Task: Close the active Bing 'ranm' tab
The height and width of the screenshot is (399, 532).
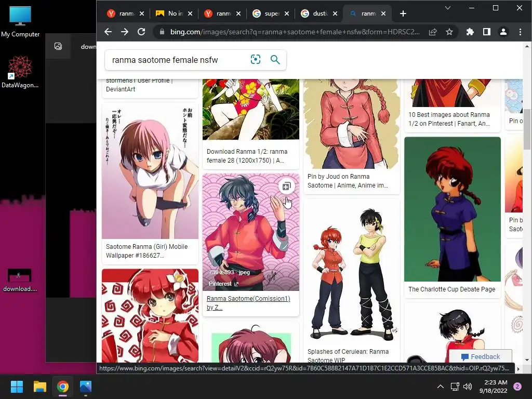Action: click(x=383, y=14)
